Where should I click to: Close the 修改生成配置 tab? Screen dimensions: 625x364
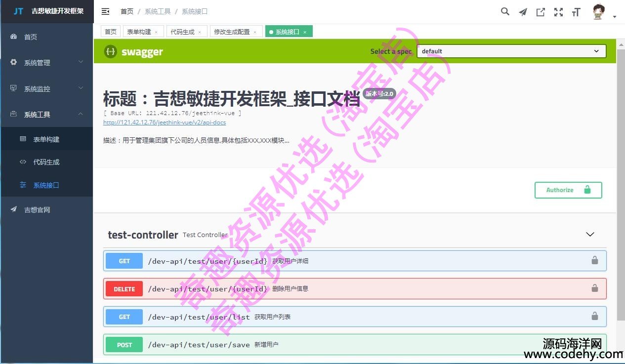255,32
